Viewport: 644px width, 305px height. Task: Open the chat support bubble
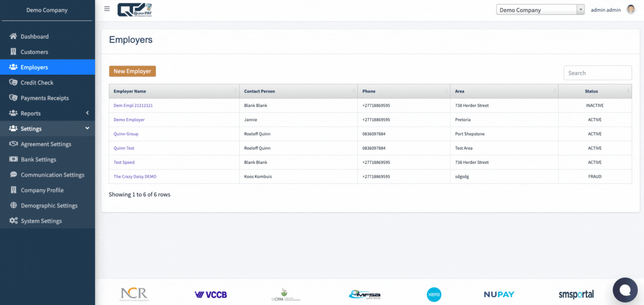tap(625, 290)
